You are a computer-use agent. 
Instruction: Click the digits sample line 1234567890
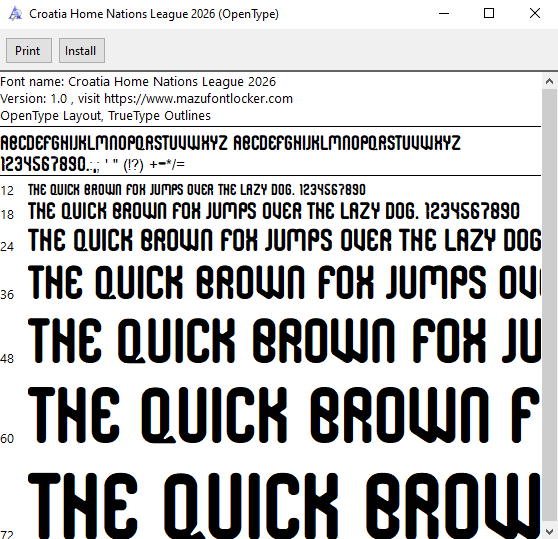pos(92,164)
